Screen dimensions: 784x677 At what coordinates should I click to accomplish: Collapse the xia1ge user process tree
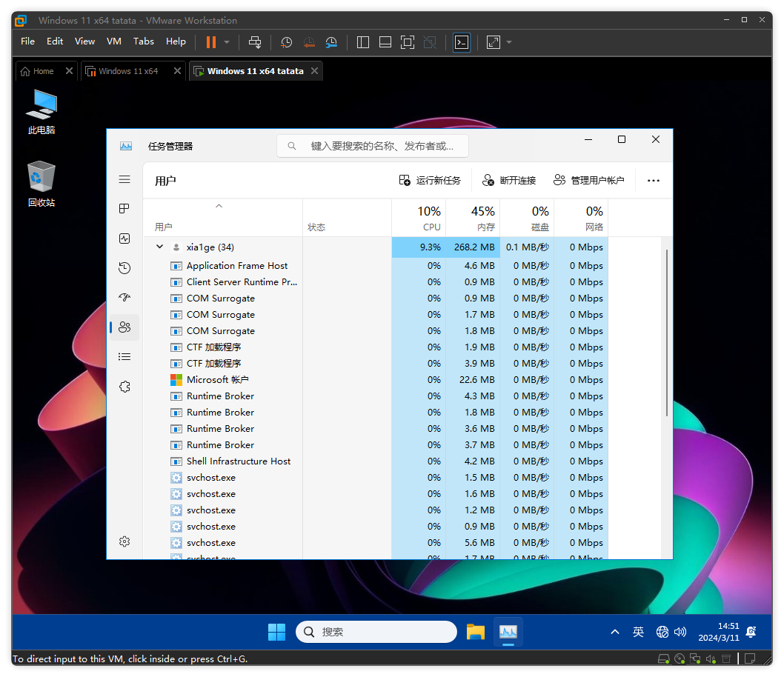[159, 247]
